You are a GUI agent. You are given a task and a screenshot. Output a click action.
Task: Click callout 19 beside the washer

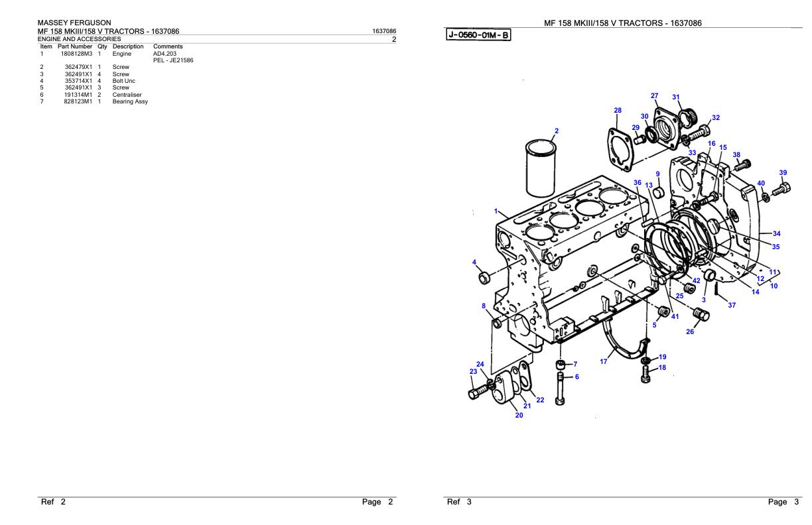click(662, 357)
